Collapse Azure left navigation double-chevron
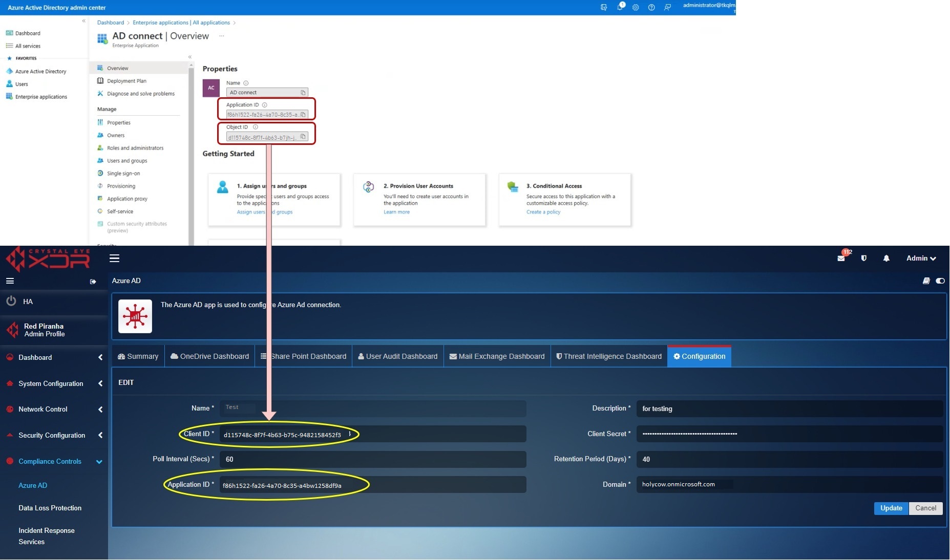 (x=84, y=21)
